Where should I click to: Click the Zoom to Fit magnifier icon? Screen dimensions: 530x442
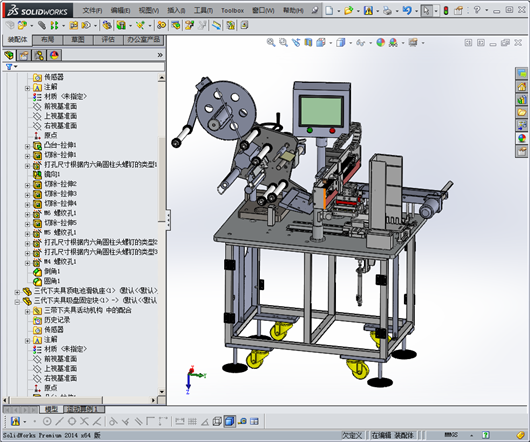pos(271,42)
